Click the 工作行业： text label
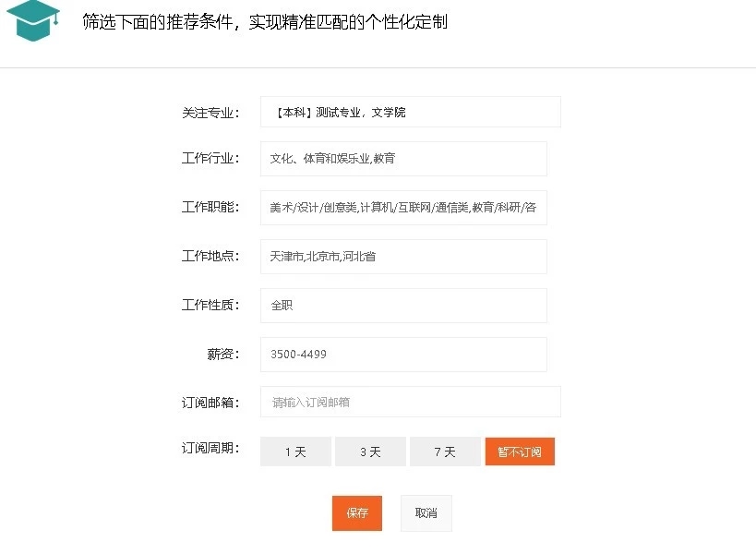The width and height of the screenshot is (756, 554). point(210,159)
